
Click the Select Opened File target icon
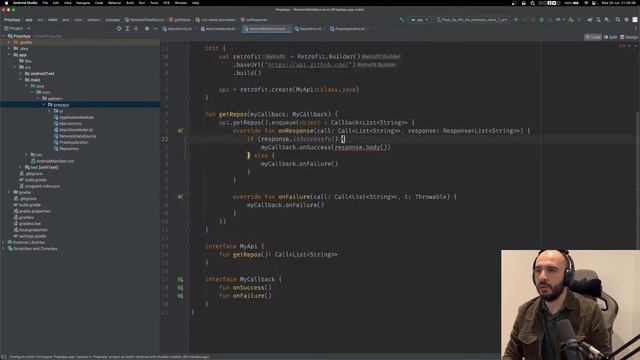click(119, 29)
